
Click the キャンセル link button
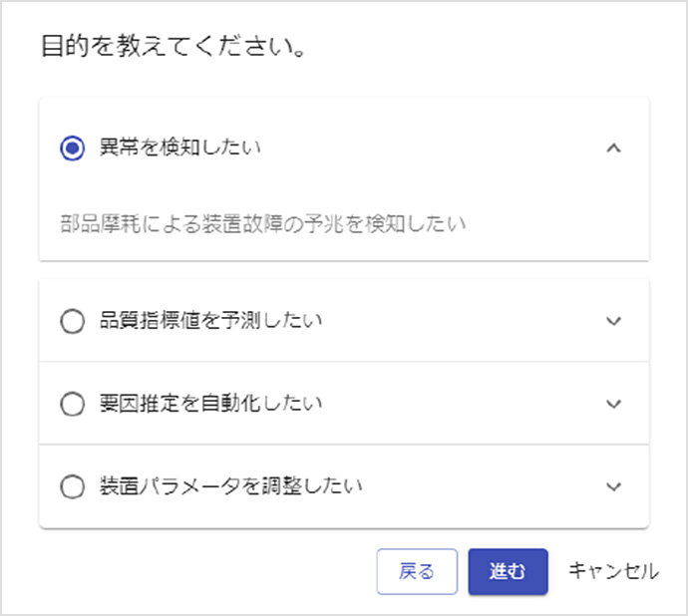click(613, 572)
